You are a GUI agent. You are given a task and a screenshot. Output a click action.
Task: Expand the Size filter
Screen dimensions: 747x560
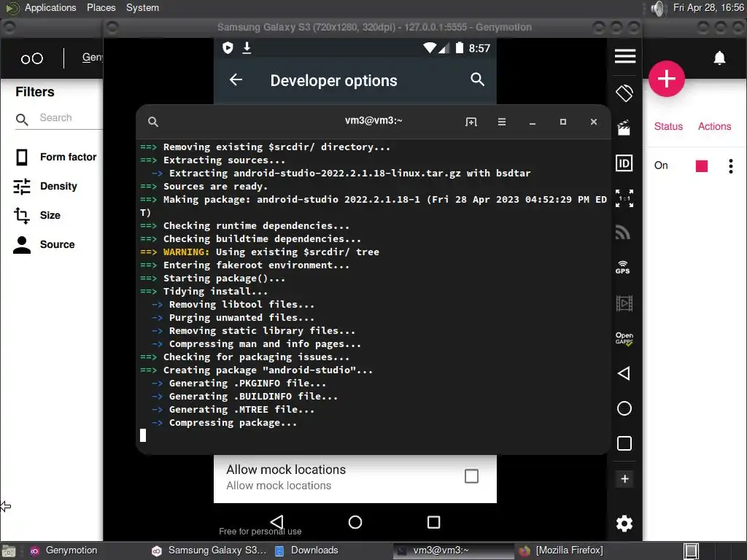pyautogui.click(x=37, y=215)
